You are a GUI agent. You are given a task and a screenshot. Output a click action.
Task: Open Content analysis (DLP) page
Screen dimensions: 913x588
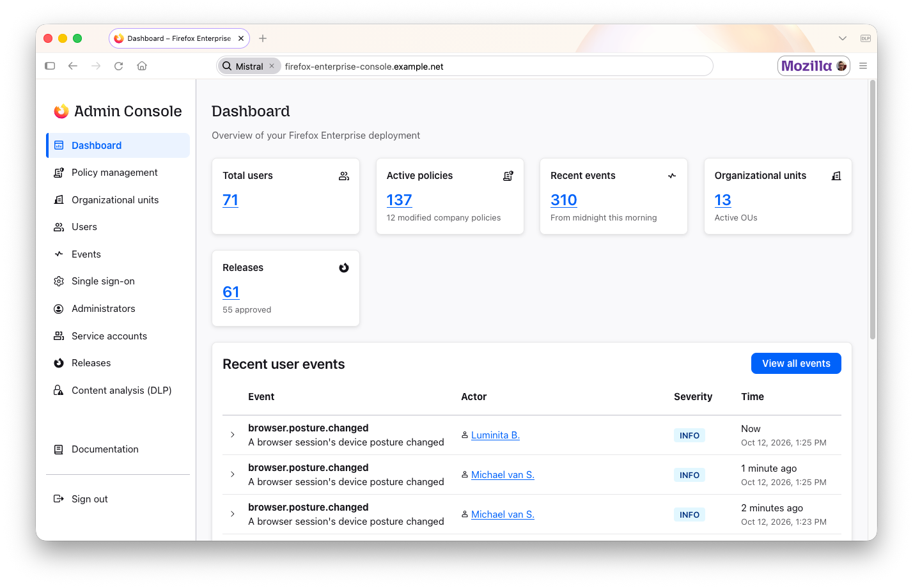[x=118, y=391]
